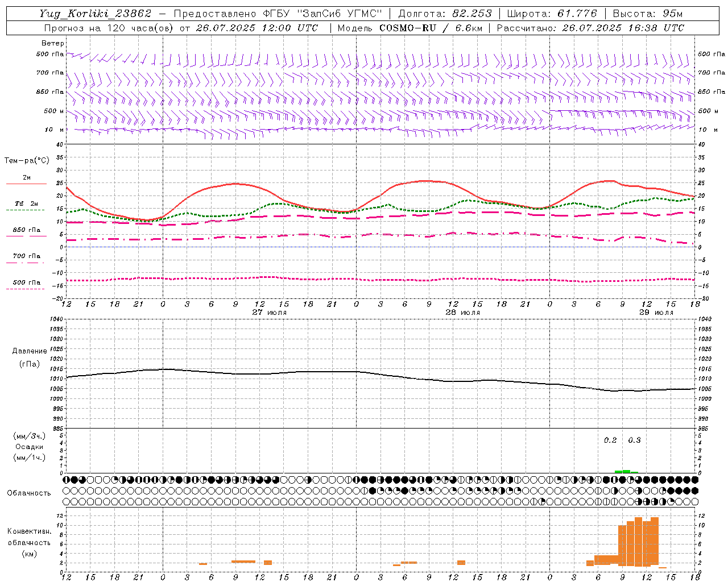Click the 'Давление' pressure panel label

click(x=30, y=351)
